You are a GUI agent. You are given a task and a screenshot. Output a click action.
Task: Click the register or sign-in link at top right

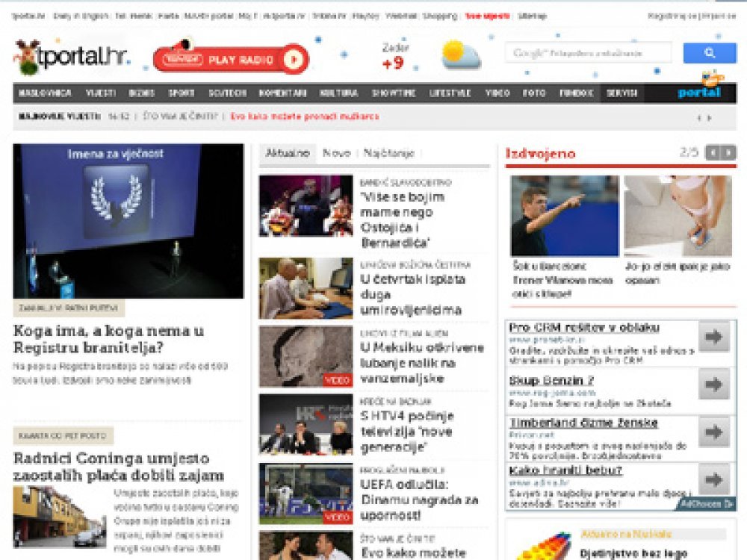tap(692, 16)
